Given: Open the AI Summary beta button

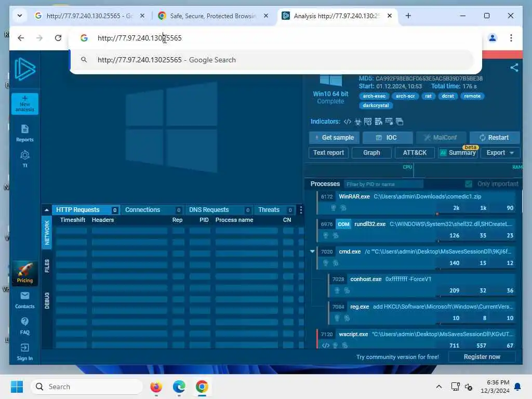Looking at the screenshot, I should point(458,153).
